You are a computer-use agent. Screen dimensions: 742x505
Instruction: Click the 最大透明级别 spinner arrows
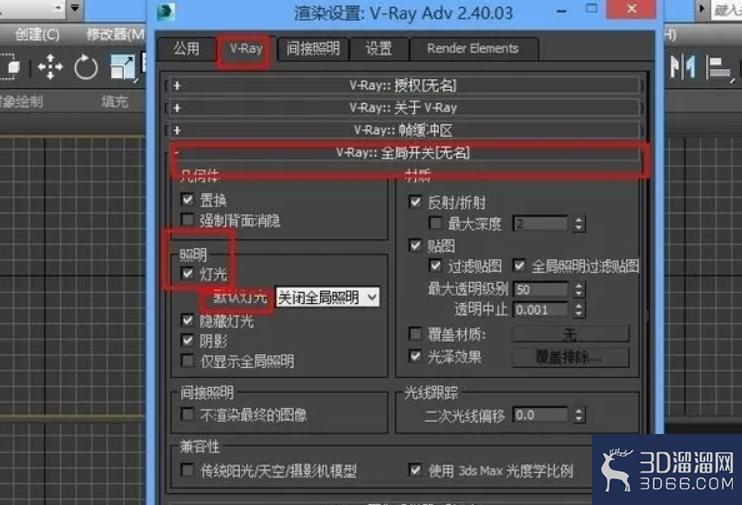coord(579,289)
